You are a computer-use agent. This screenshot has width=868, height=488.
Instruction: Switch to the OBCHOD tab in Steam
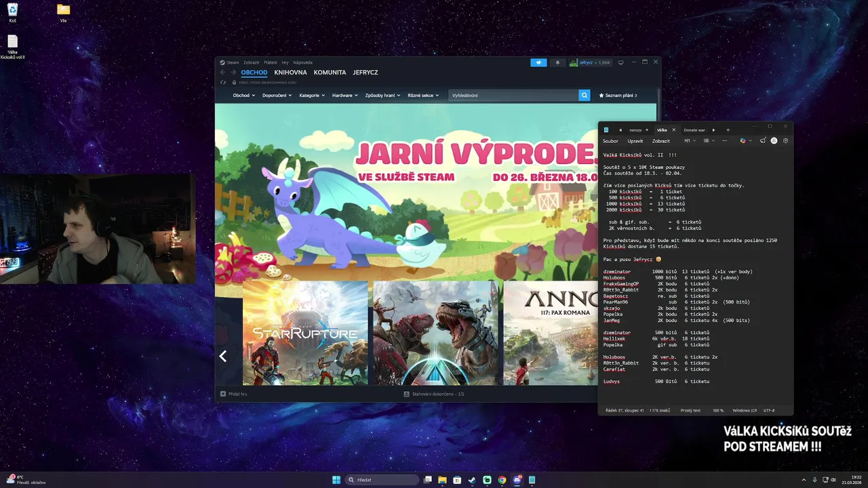click(x=254, y=73)
